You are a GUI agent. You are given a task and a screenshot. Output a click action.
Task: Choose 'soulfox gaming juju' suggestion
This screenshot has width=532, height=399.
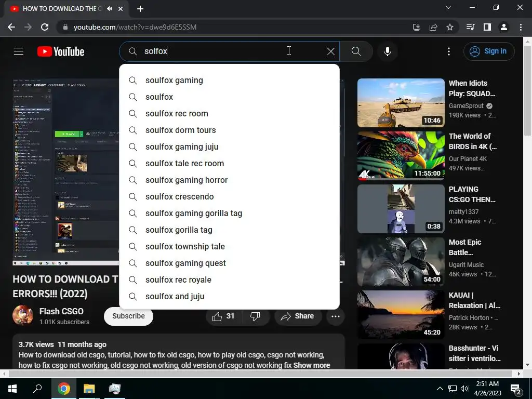pos(229,147)
